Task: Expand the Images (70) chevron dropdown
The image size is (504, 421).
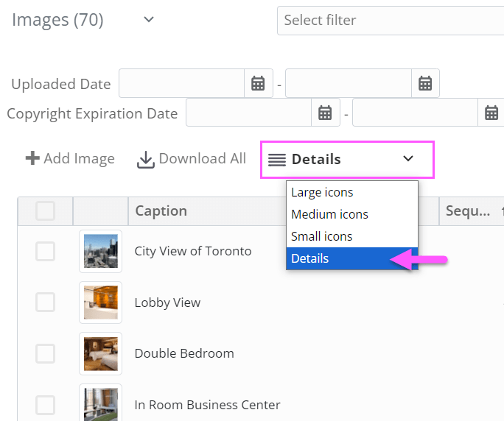Action: coord(149,20)
